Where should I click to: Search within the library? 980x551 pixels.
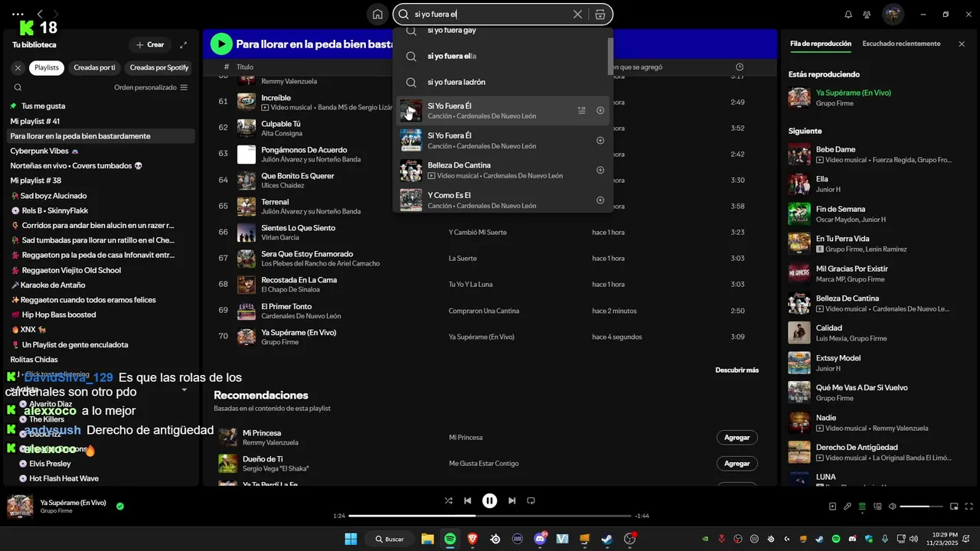tap(16, 87)
